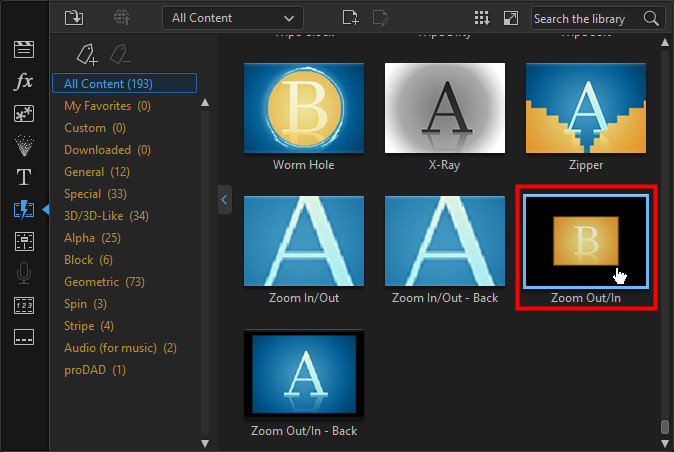The height and width of the screenshot is (452, 674).
Task: Select All Content (193) category
Action: click(124, 83)
